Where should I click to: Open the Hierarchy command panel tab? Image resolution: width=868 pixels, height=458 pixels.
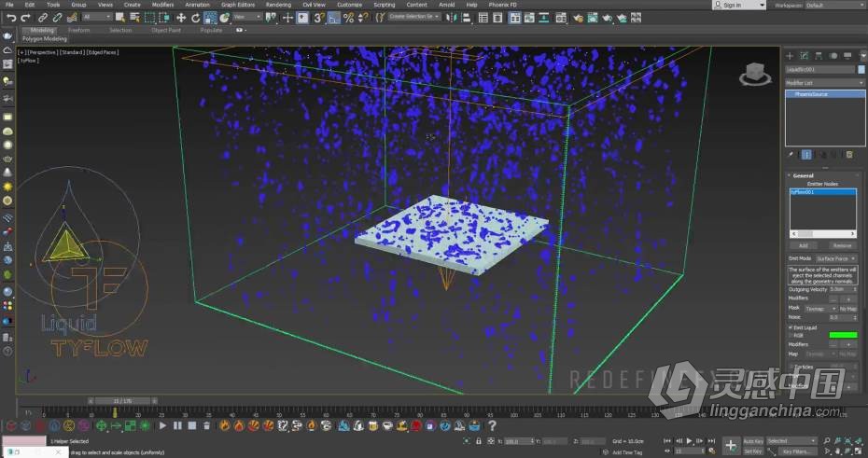click(x=819, y=56)
